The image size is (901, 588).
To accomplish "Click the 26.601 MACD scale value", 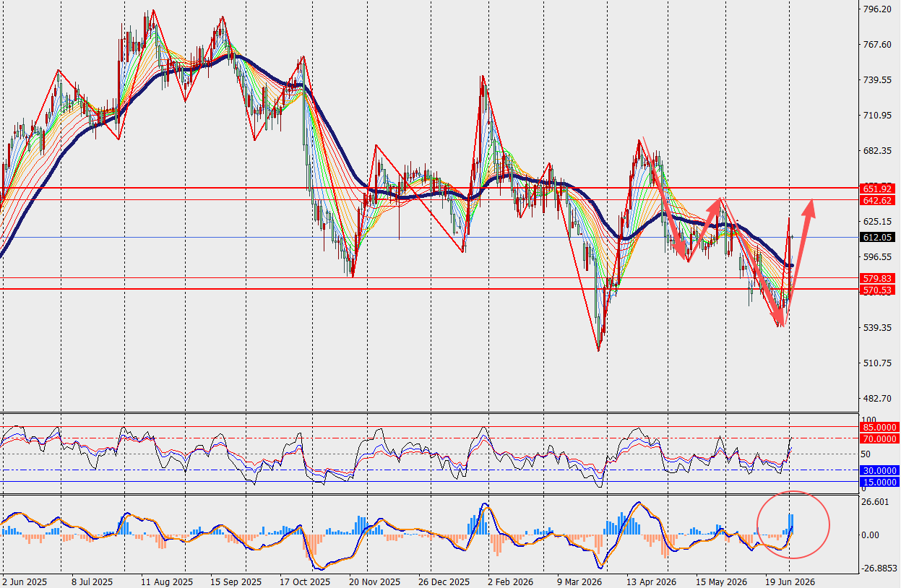I will (x=876, y=502).
